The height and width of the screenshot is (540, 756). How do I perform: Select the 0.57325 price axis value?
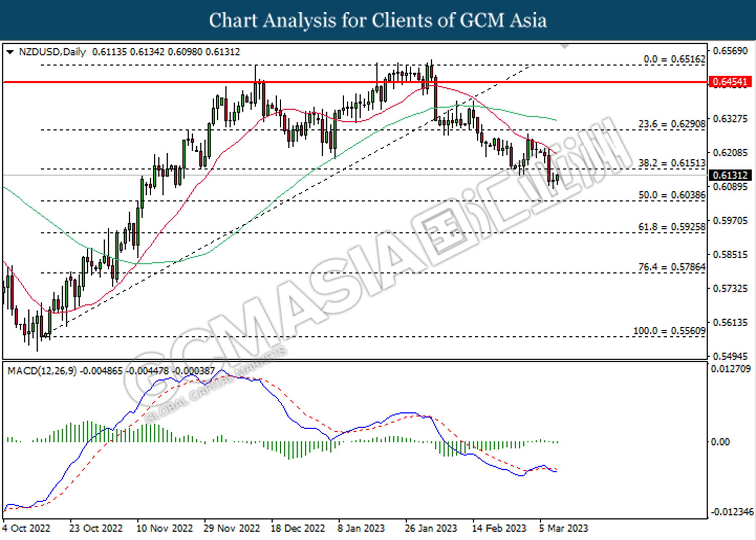[x=730, y=288]
